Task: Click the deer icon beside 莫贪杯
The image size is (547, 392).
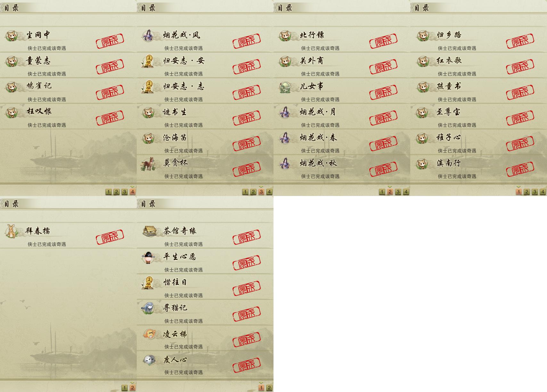Action: 148,164
